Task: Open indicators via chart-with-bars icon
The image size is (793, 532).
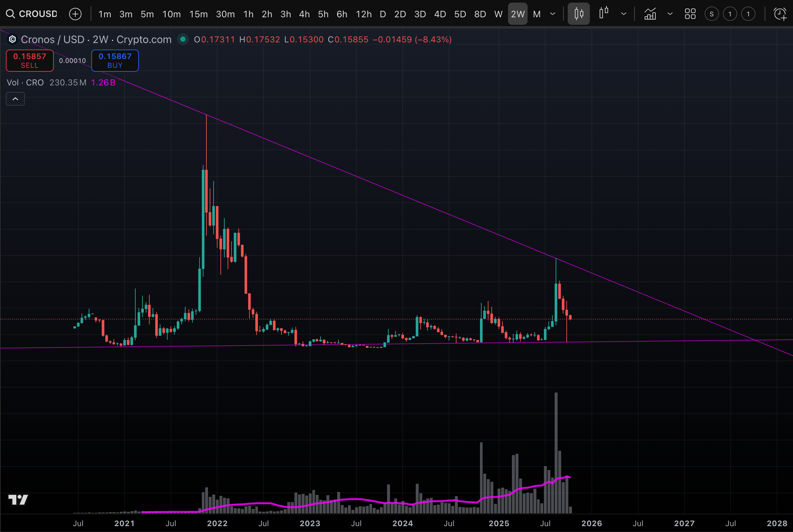Action: coord(650,14)
